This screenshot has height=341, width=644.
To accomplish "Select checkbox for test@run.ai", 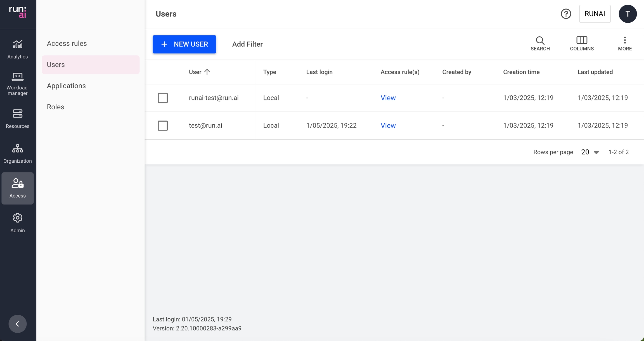I will (x=163, y=125).
